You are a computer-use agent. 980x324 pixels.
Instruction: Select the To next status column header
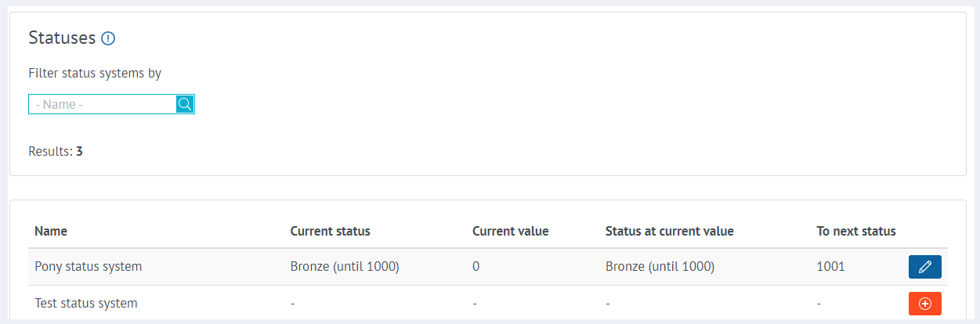(855, 231)
